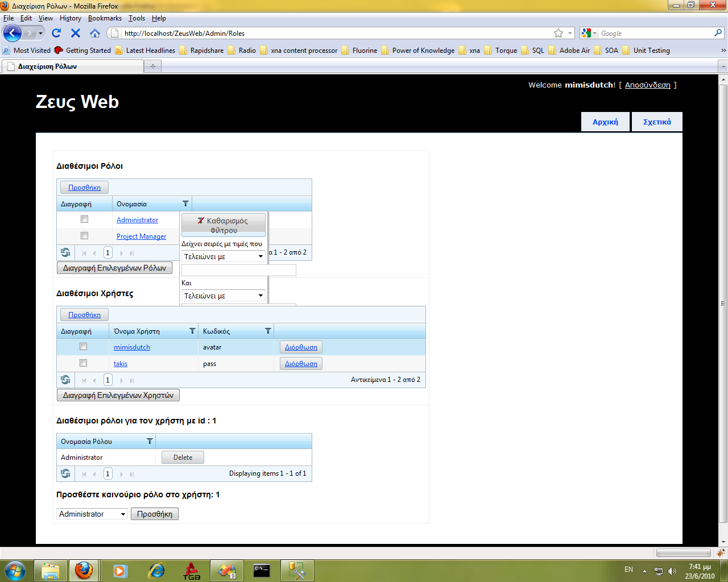This screenshot has height=582, width=728.
Task: Open the address bar history dropdown
Action: pyautogui.click(x=570, y=33)
